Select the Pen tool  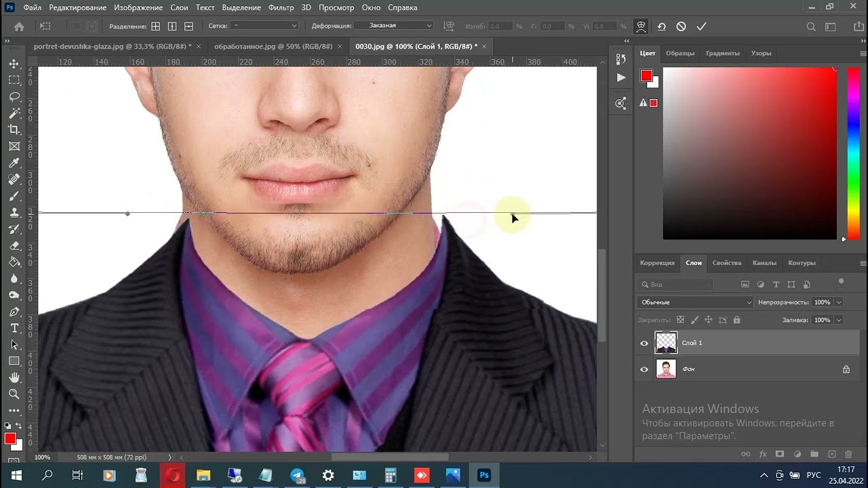[x=14, y=312]
